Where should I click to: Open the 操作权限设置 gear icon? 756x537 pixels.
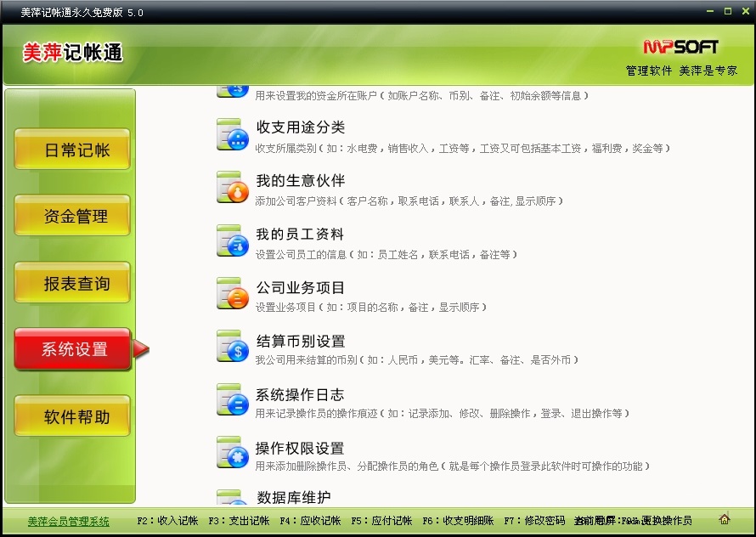pos(233,453)
